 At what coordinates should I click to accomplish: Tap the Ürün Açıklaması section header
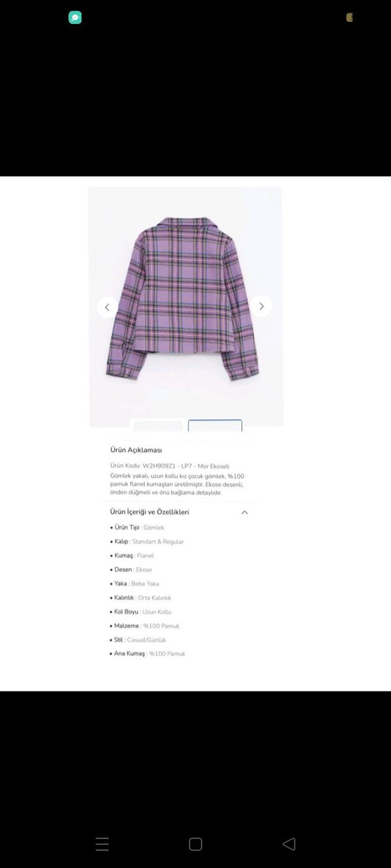click(x=136, y=450)
